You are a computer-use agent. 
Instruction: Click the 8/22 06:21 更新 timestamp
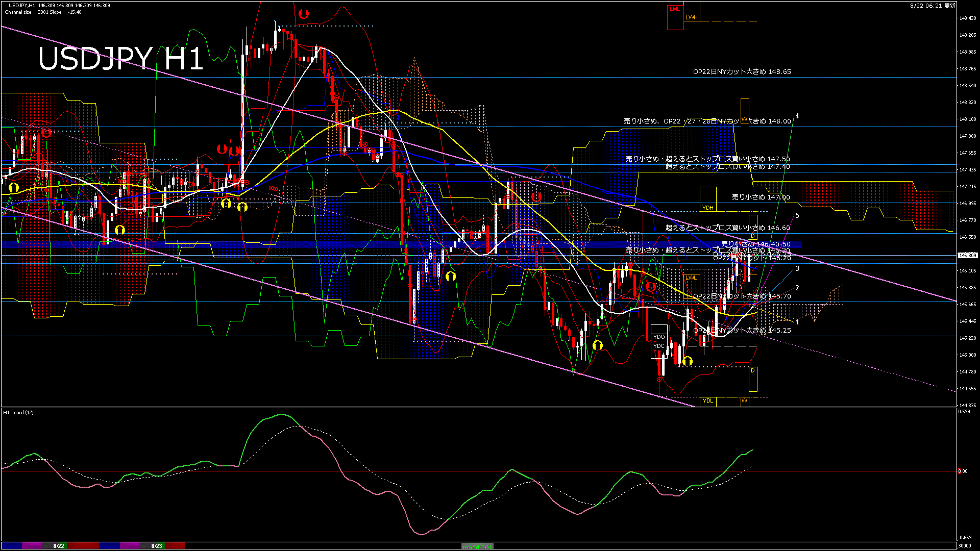coord(932,6)
